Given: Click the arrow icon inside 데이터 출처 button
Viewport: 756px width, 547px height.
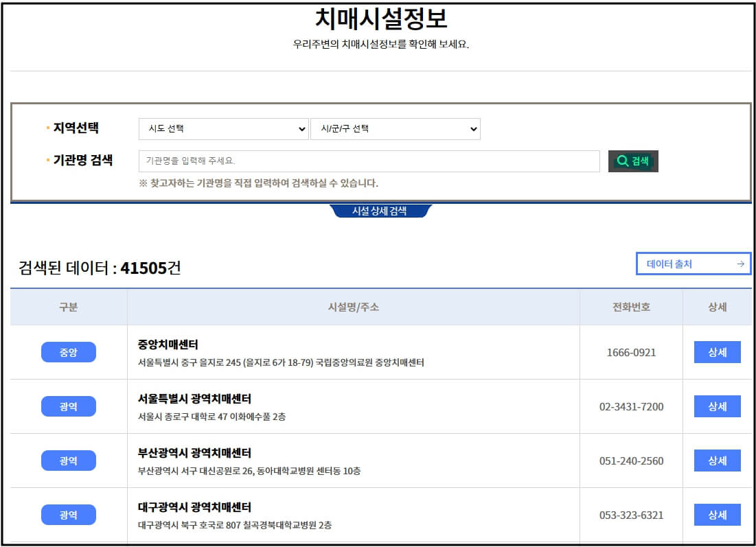Looking at the screenshot, I should pyautogui.click(x=740, y=264).
